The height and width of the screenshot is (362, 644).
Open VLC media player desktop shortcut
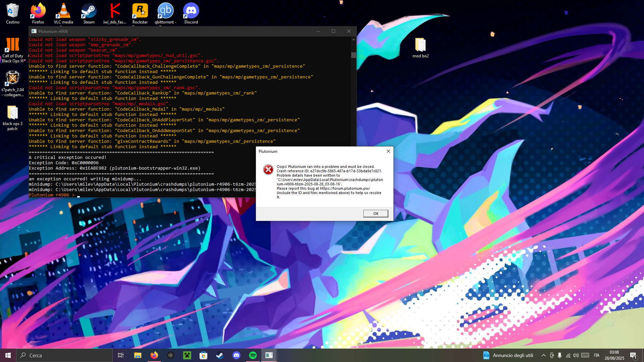[63, 13]
